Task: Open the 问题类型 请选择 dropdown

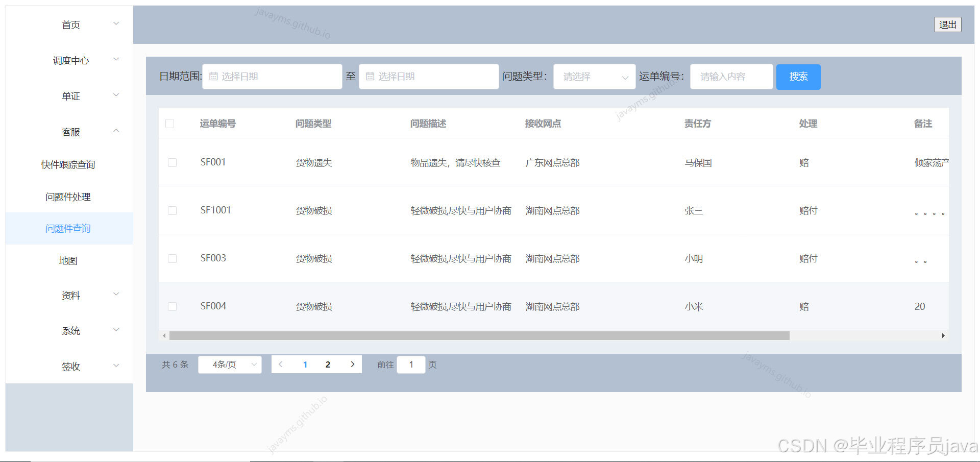Action: 595,77
